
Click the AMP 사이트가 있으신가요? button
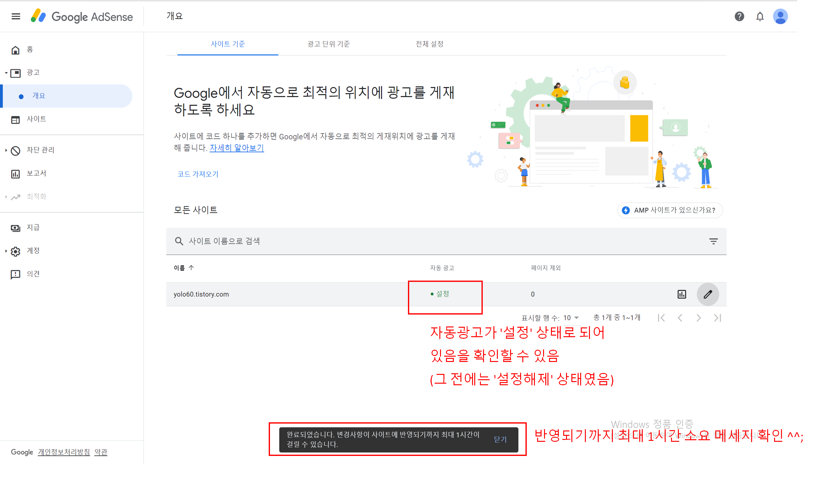[x=670, y=210]
